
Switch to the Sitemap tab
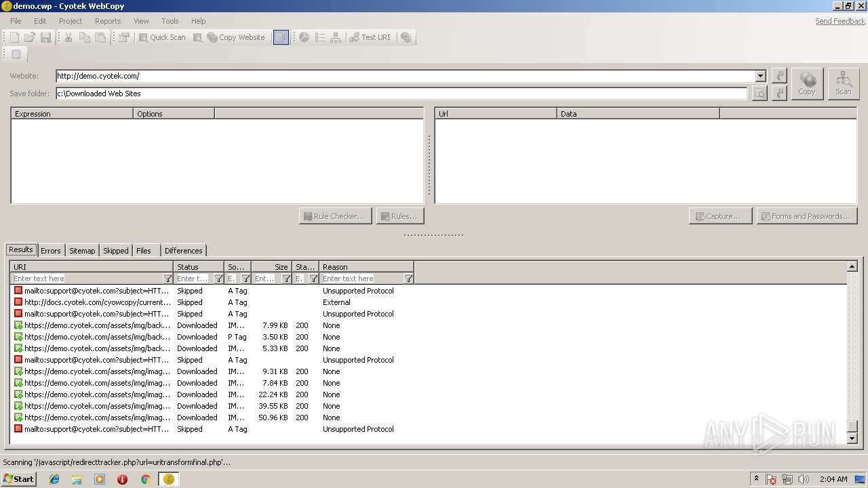82,251
